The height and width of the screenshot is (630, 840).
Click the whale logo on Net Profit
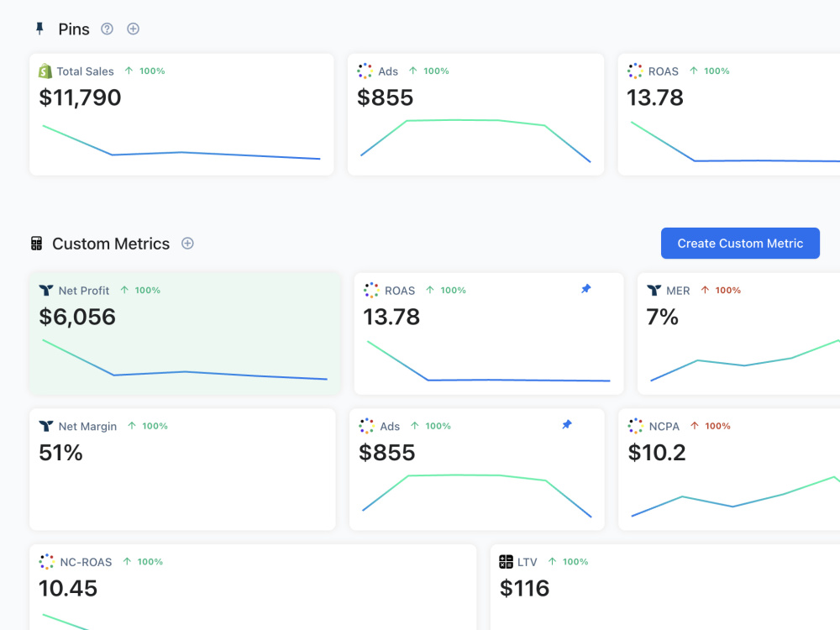(x=46, y=291)
